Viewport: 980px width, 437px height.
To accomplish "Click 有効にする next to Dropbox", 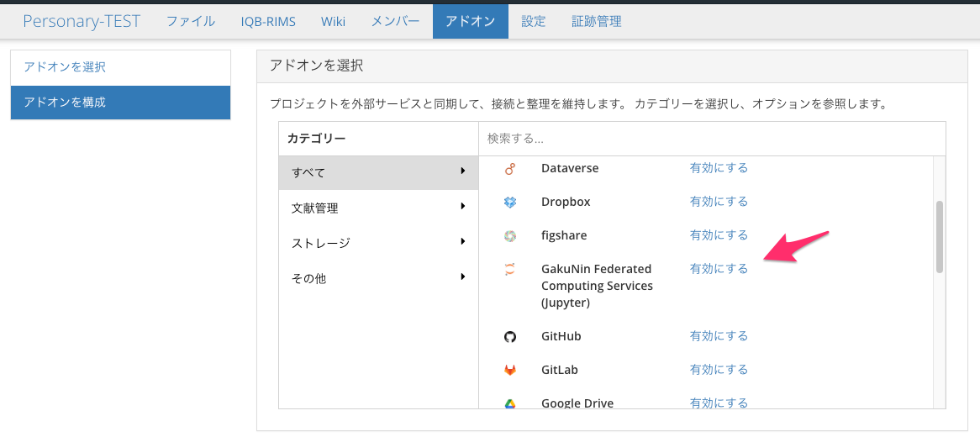I will point(719,202).
